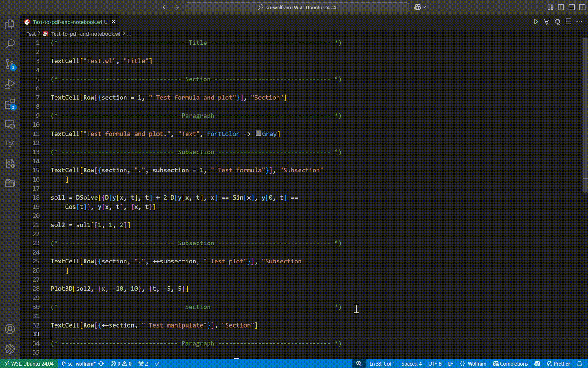Click the line sol2 = sol1[[1, 1, 2]]

[x=90, y=225]
